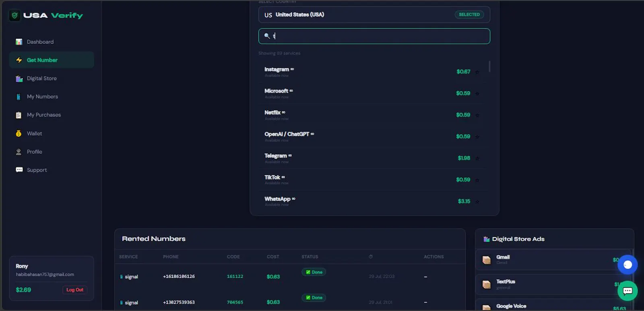The height and width of the screenshot is (311, 644).
Task: Click the Done status for +16186106126
Action: coord(314,272)
